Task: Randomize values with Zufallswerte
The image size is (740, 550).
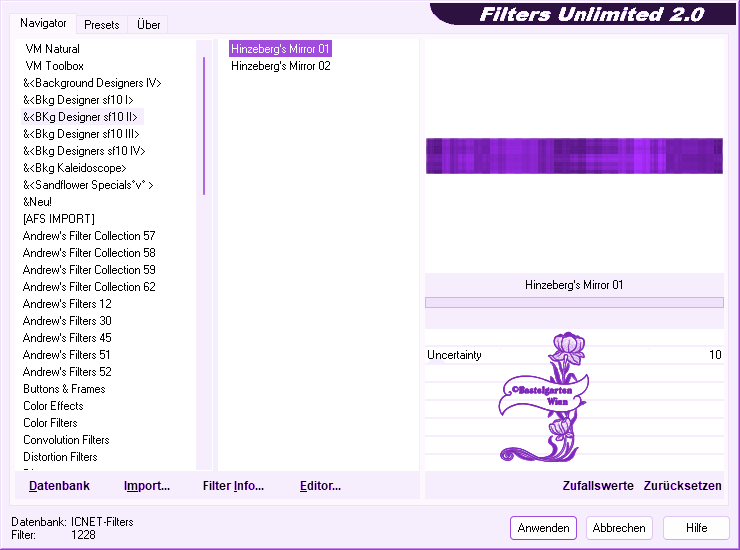Action: point(598,486)
